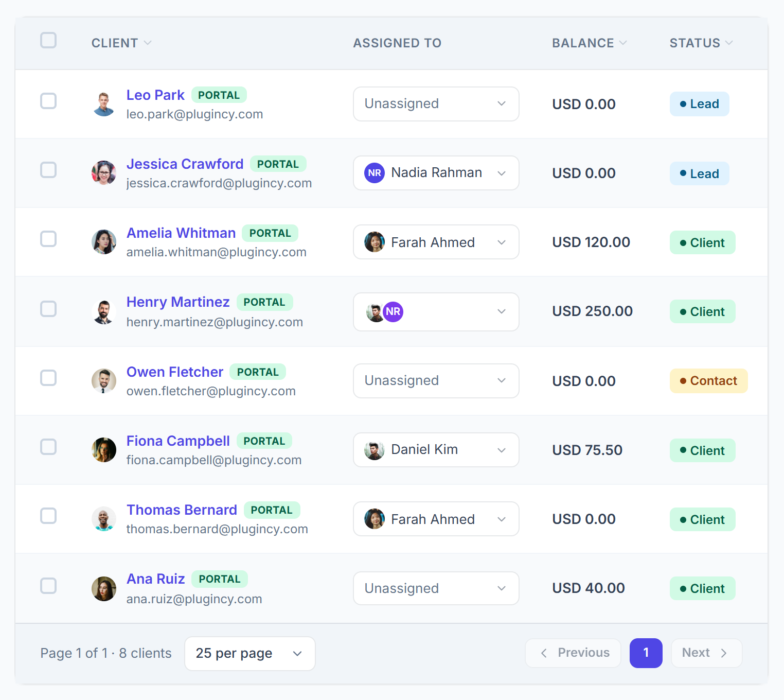Click Owen Fletcher's avatar photo

[x=104, y=381]
